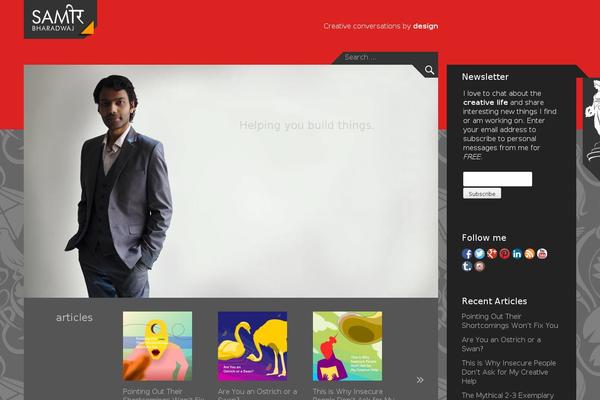
Task: Open sidebar link The Mythical 2-3 Exemplary
Action: click(x=507, y=395)
